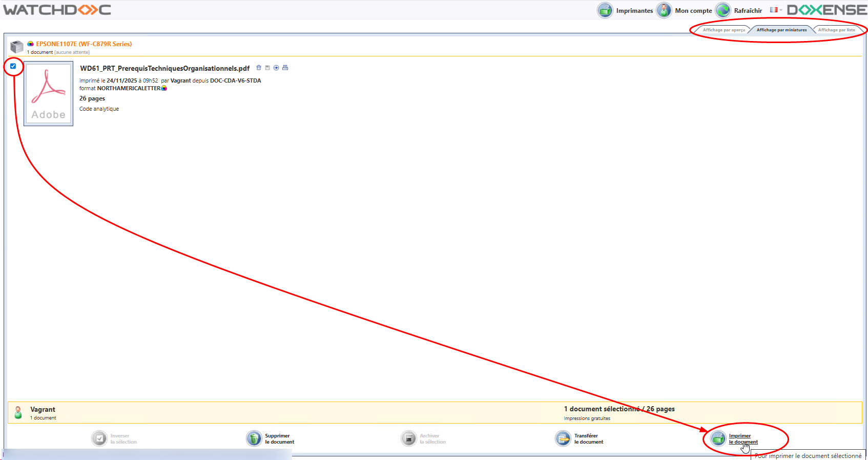
Task: Open the Mon compte account icon
Action: pyautogui.click(x=664, y=10)
